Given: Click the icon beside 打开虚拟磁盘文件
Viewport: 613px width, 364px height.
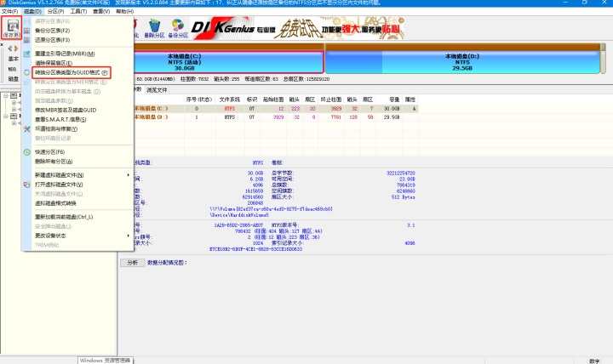Looking at the screenshot, I should pyautogui.click(x=26, y=185).
